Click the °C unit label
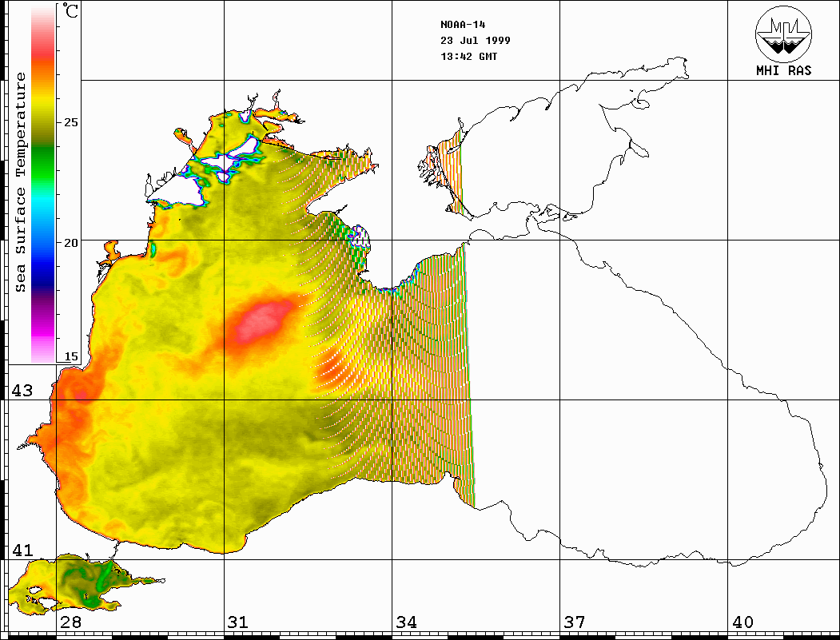The width and height of the screenshot is (840, 640). [70, 10]
